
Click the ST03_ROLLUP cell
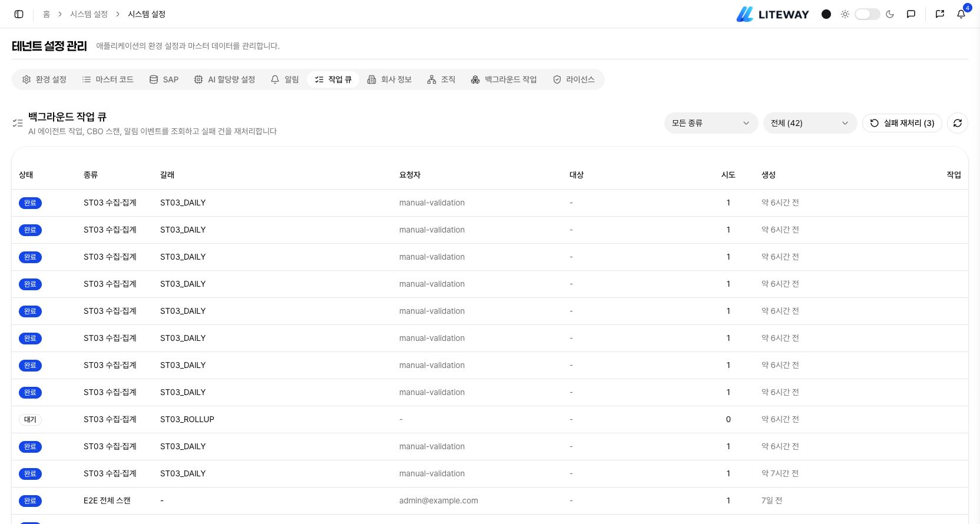click(x=187, y=419)
